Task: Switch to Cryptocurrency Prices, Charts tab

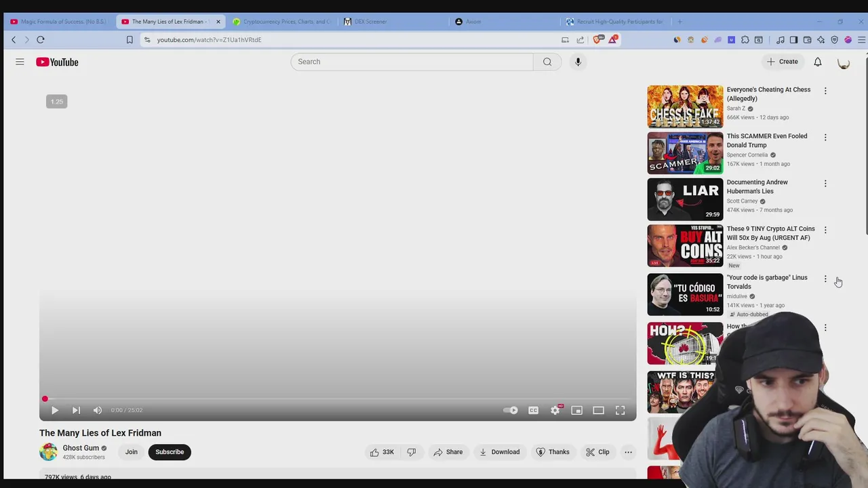Action: (281, 22)
